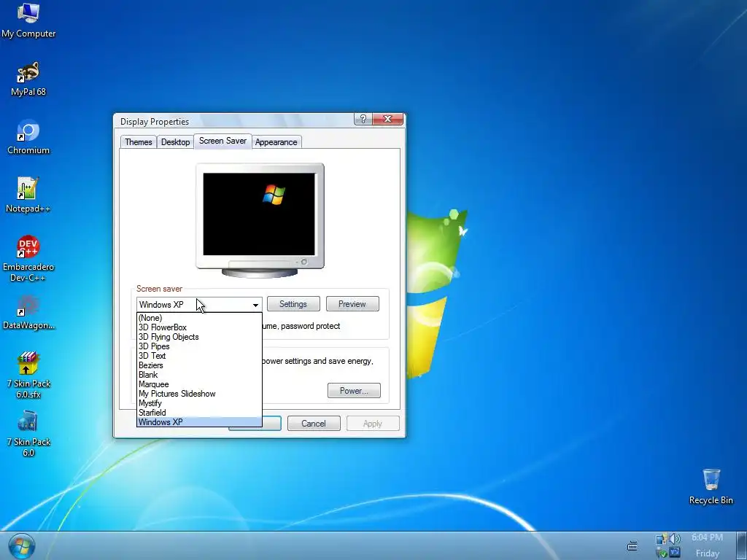The image size is (747, 560).
Task: Select the DataWagon desktop shortcut
Action: (x=28, y=312)
